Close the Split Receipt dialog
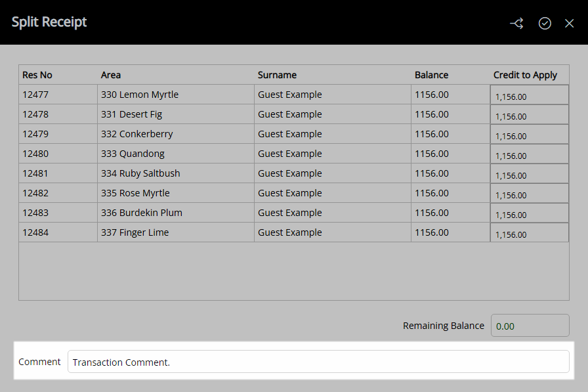 click(x=569, y=23)
